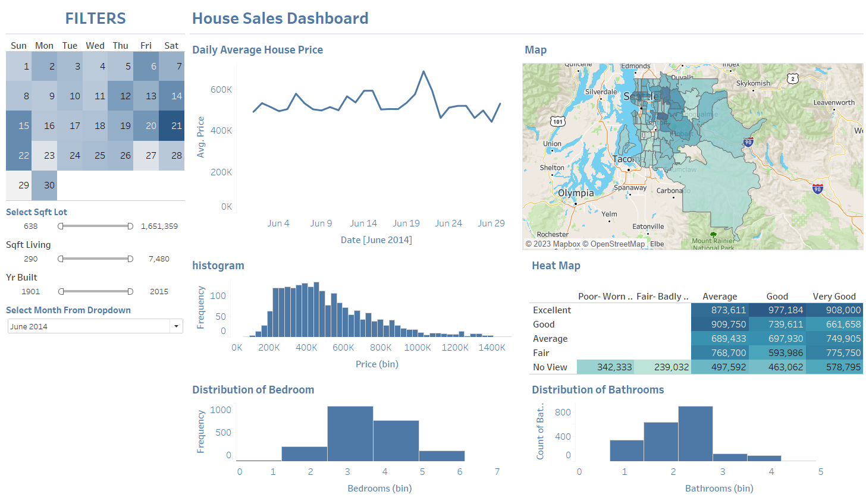Click the tallest bar in Bathrooms distribution
This screenshot has height=504, width=866.
695,434
